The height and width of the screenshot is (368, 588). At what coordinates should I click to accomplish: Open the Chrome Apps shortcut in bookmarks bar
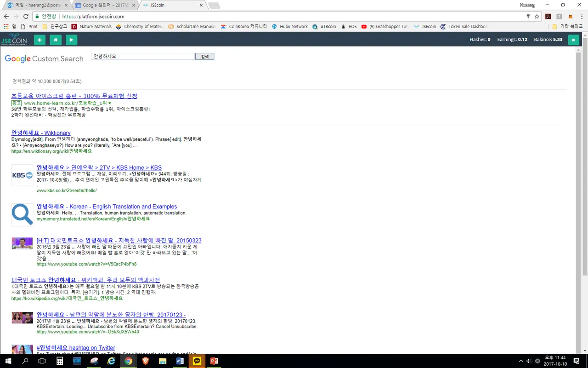click(x=10, y=27)
